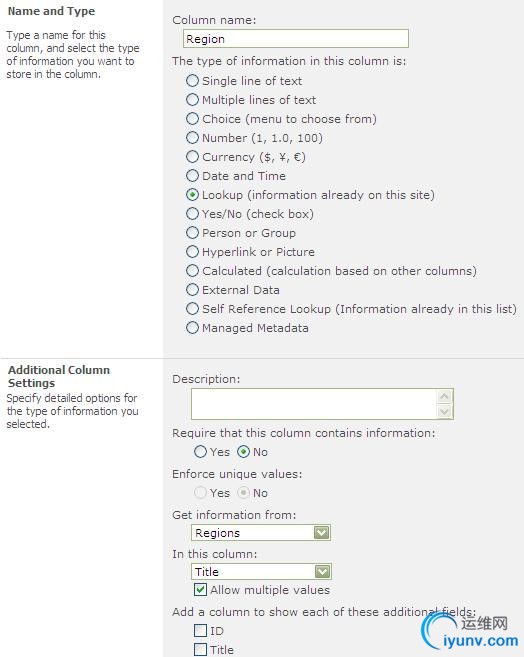Expand the In this column Title dropdown

coord(261,572)
